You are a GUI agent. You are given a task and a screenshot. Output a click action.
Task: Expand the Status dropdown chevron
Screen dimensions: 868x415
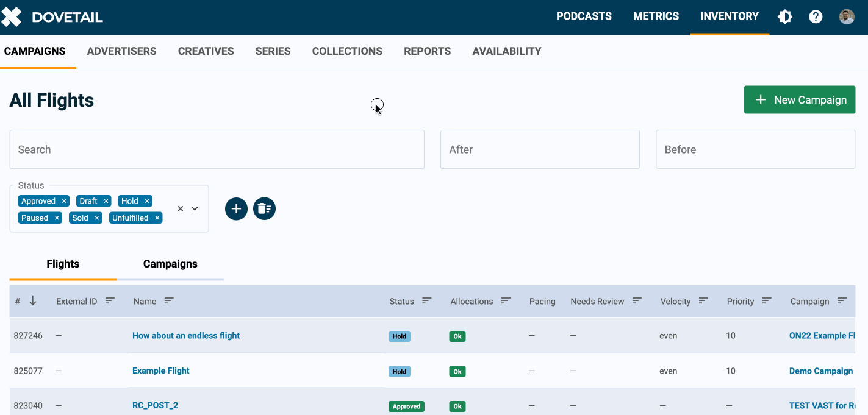click(195, 208)
